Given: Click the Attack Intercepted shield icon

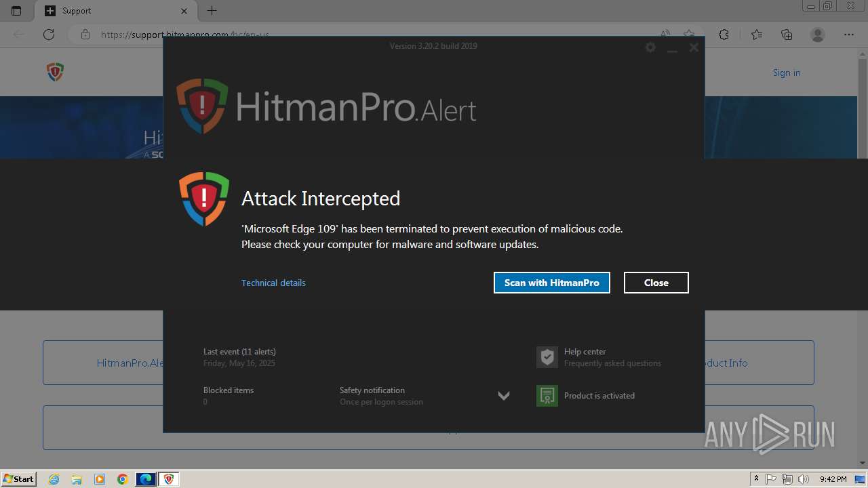Looking at the screenshot, I should tap(204, 199).
